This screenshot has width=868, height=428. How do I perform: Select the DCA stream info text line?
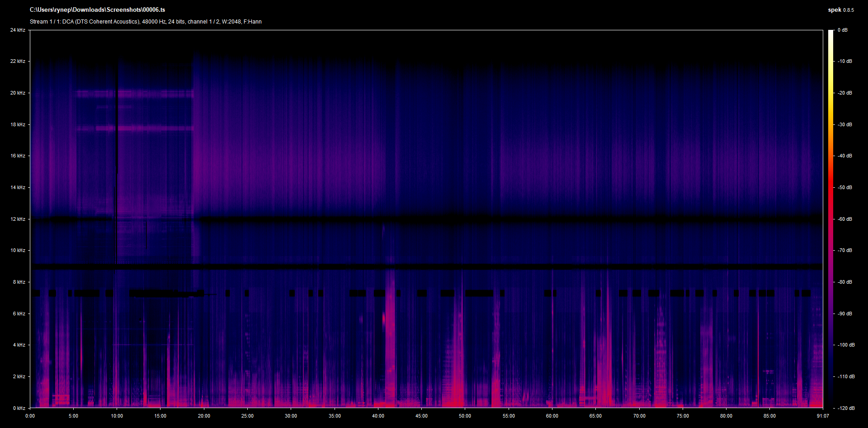click(x=146, y=22)
